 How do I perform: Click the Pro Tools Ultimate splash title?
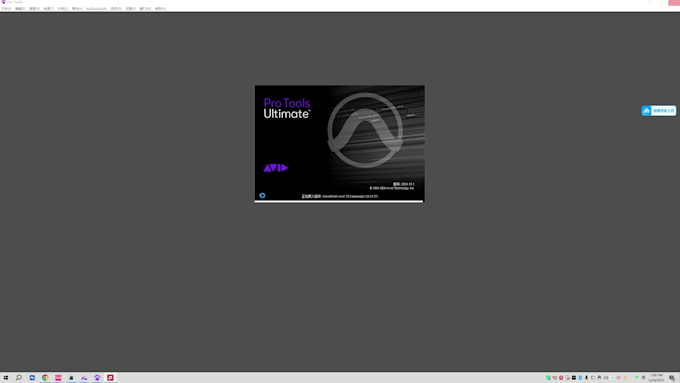(287, 108)
